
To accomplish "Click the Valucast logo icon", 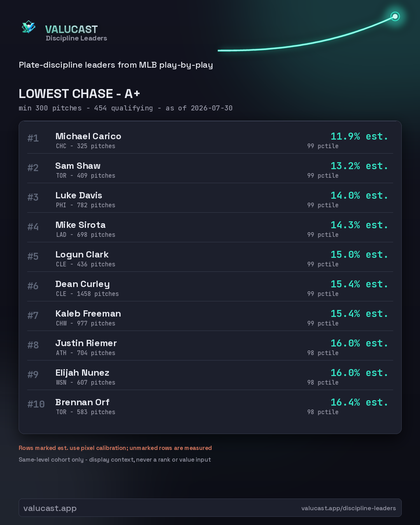I will tap(29, 27).
